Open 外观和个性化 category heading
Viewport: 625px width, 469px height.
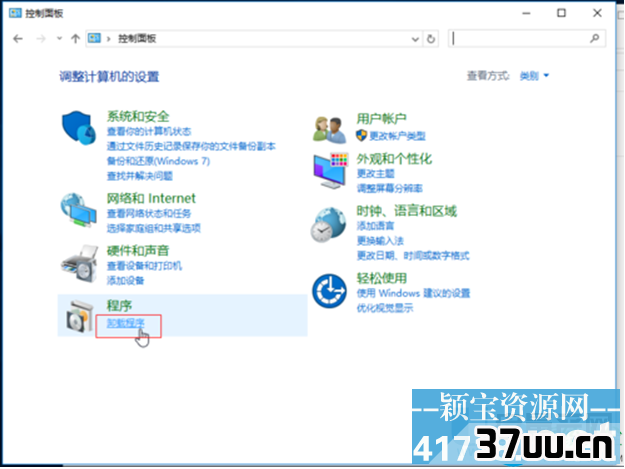(x=394, y=159)
